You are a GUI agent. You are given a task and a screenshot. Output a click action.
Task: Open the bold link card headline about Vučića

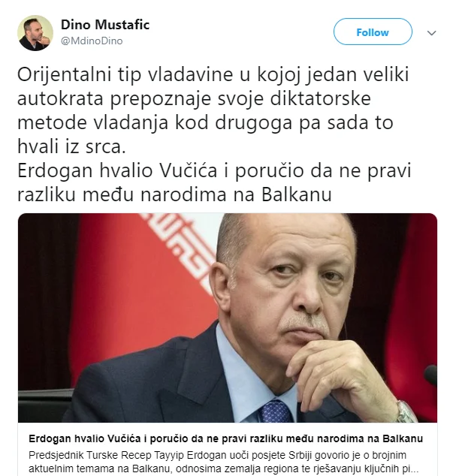(226, 438)
